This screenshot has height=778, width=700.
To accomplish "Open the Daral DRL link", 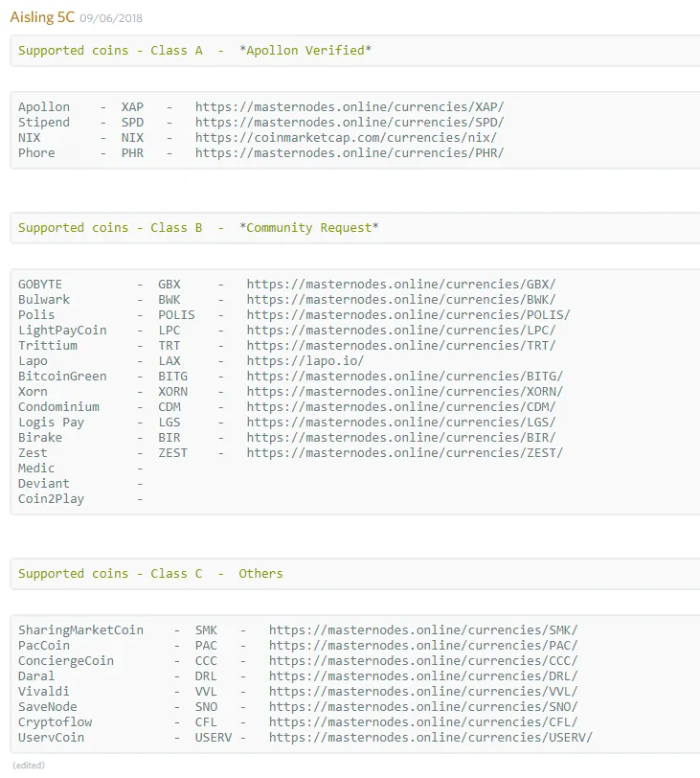I will pos(423,676).
